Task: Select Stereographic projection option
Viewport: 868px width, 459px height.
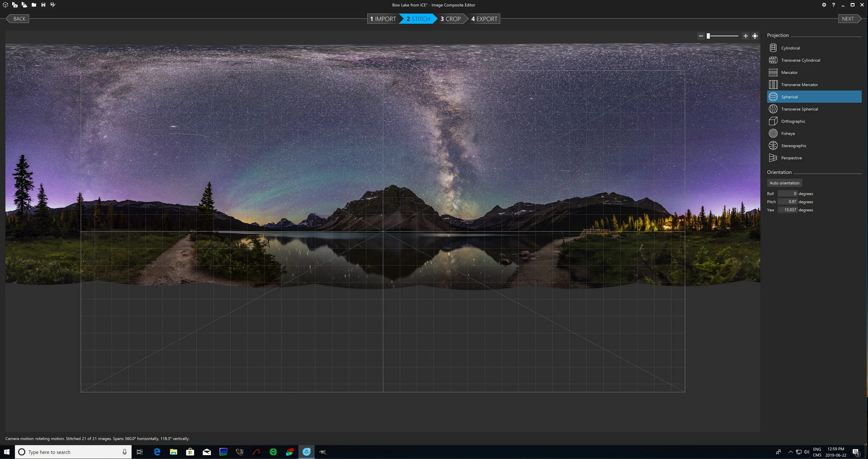Action: (x=794, y=145)
